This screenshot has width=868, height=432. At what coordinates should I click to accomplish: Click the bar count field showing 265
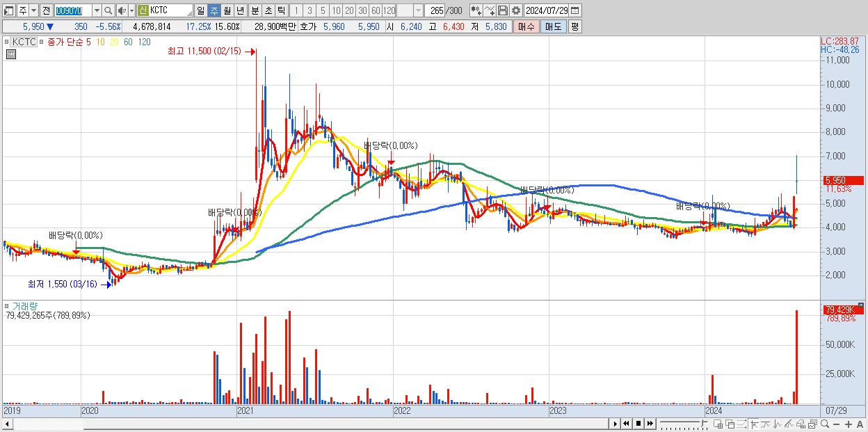435,10
